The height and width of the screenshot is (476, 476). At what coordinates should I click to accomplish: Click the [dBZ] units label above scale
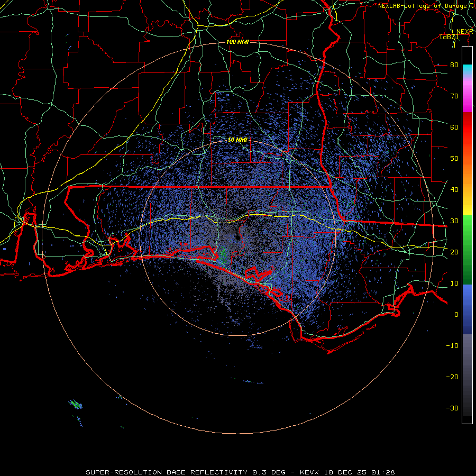click(x=449, y=37)
